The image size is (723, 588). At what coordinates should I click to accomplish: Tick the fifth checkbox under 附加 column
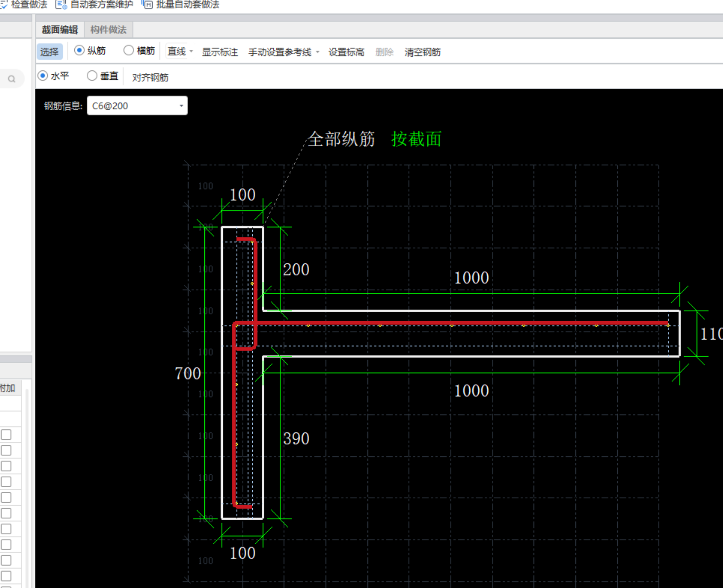[6, 498]
